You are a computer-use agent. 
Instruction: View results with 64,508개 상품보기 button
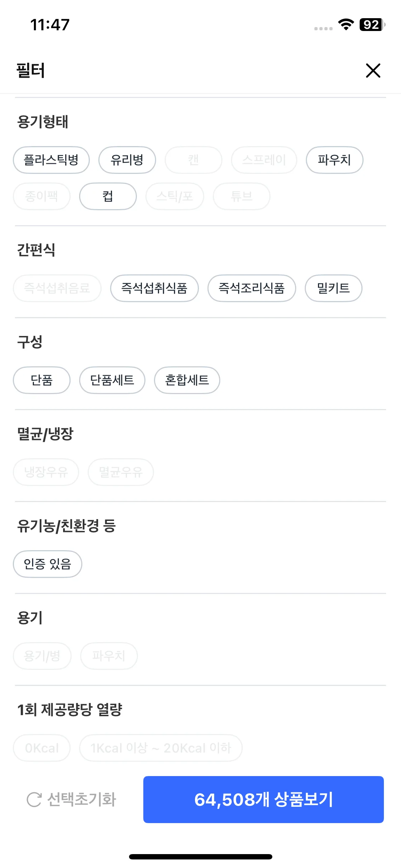point(263,799)
